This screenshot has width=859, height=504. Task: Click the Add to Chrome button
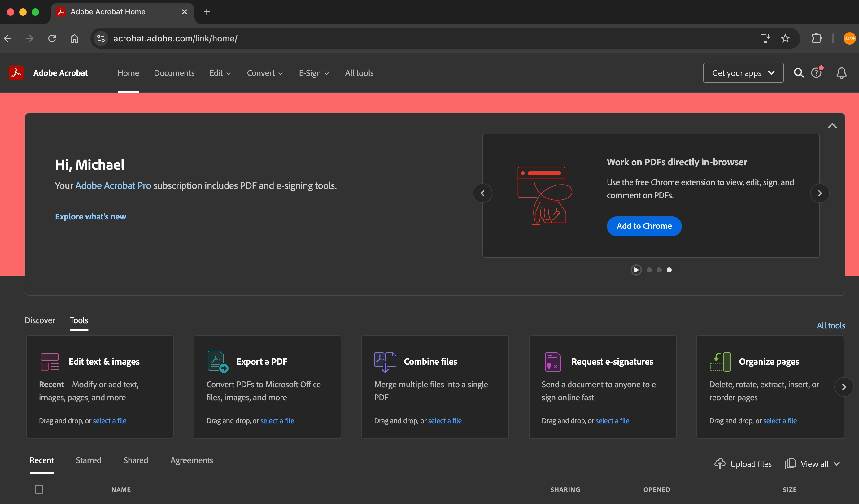tap(644, 226)
